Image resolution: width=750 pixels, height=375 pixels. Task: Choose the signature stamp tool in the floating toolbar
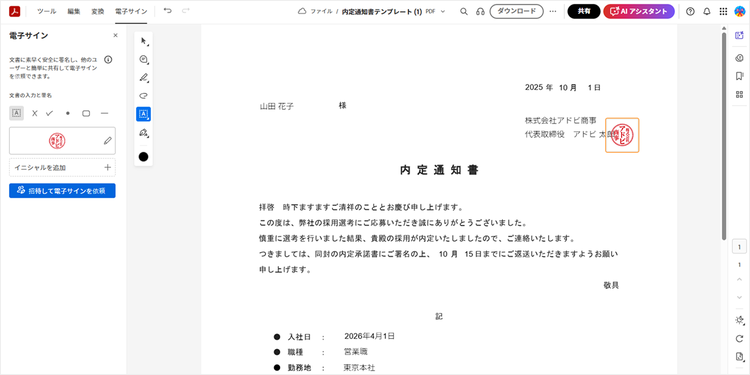143,132
